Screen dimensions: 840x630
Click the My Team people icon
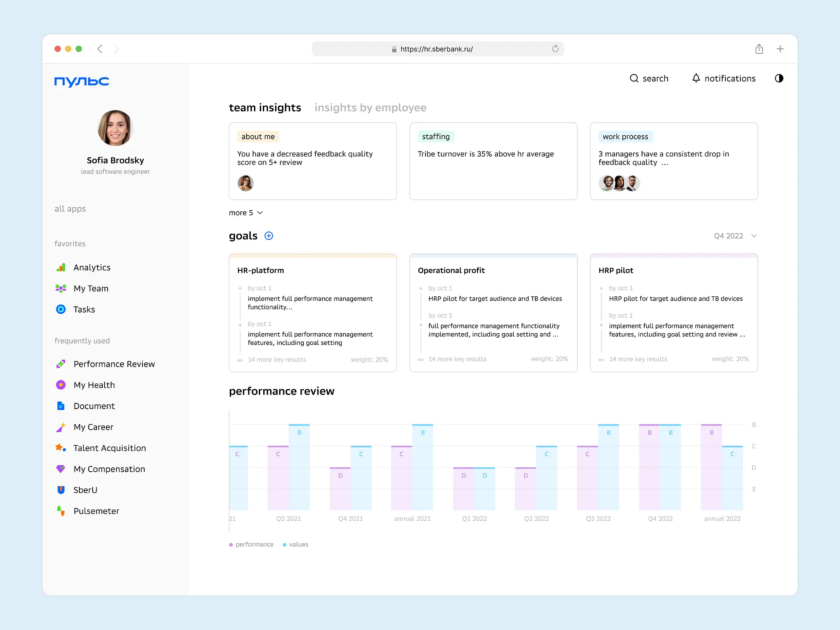pos(61,288)
